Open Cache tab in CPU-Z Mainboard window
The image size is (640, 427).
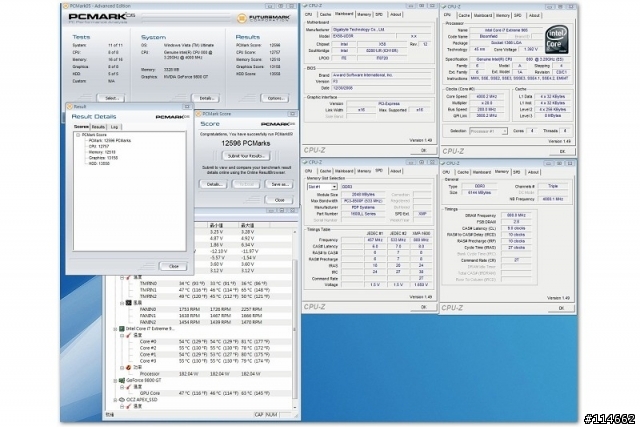pos(325,14)
